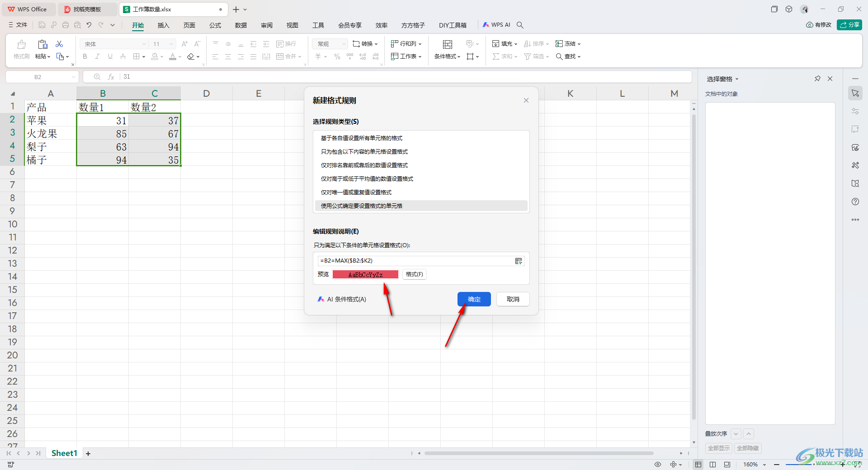This screenshot has width=868, height=470.
Task: Click the AI conditional formatting link
Action: (342, 299)
